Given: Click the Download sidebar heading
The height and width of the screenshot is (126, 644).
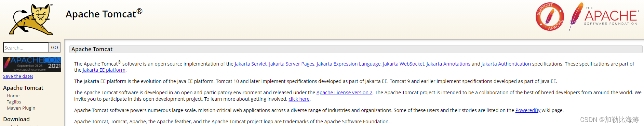Looking at the screenshot, I should point(16,119).
